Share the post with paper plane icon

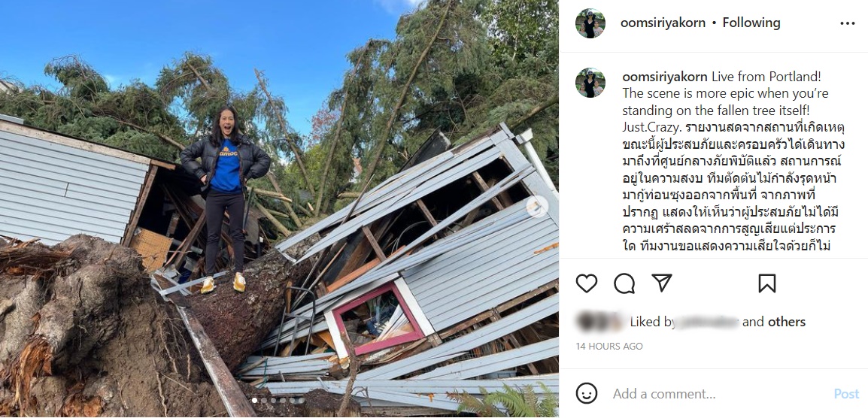(x=661, y=283)
